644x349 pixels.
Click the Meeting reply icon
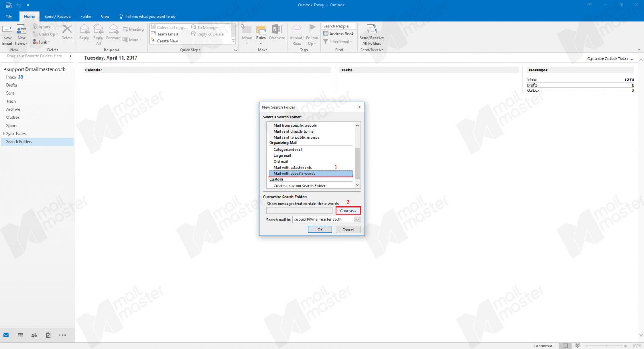(x=125, y=29)
